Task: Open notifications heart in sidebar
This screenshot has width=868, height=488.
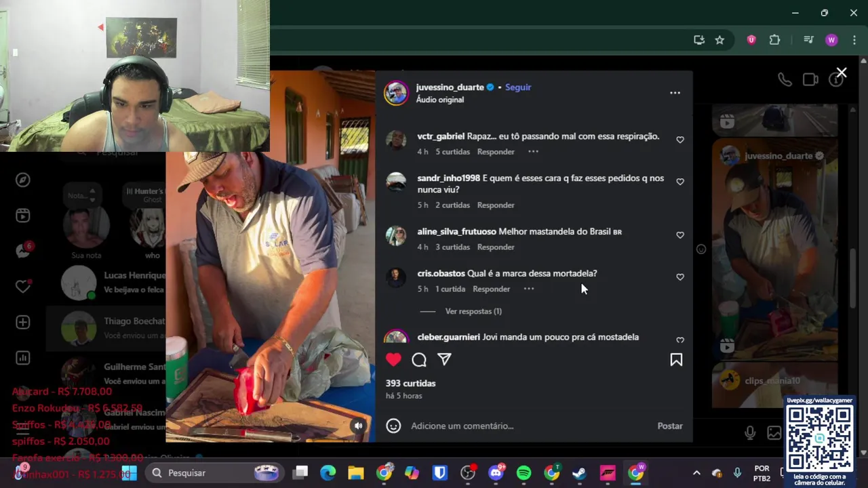Action: (23, 287)
